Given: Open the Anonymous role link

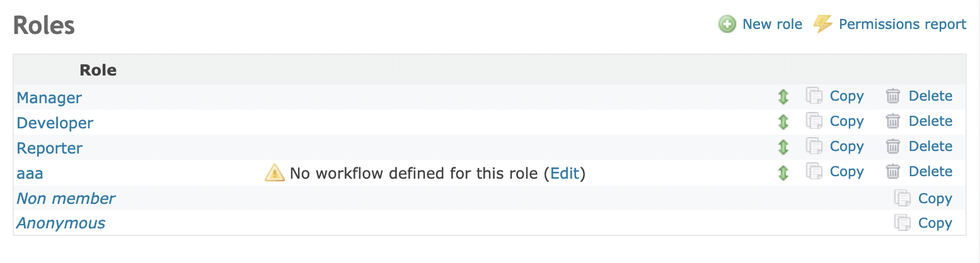Looking at the screenshot, I should point(61,223).
